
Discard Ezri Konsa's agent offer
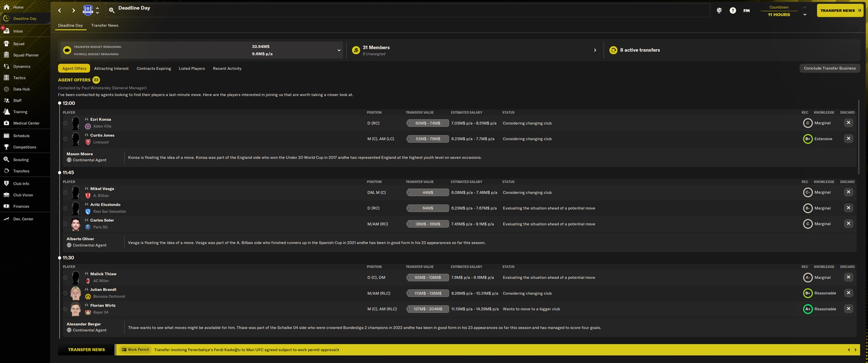point(848,123)
